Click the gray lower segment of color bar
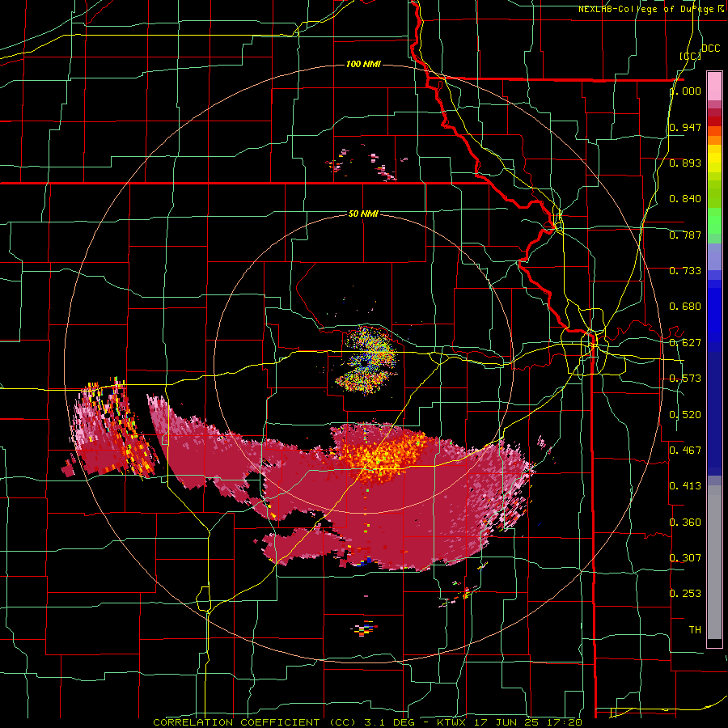Screen dimensions: 728x728 point(714,562)
